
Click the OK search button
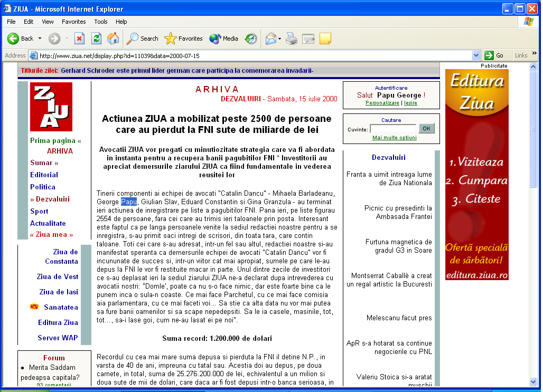coord(426,129)
